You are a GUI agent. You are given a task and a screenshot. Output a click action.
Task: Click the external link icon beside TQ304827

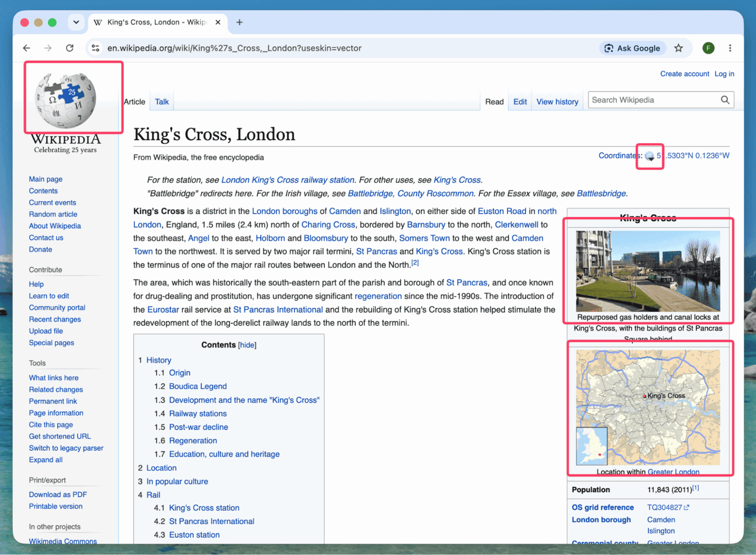pos(687,508)
